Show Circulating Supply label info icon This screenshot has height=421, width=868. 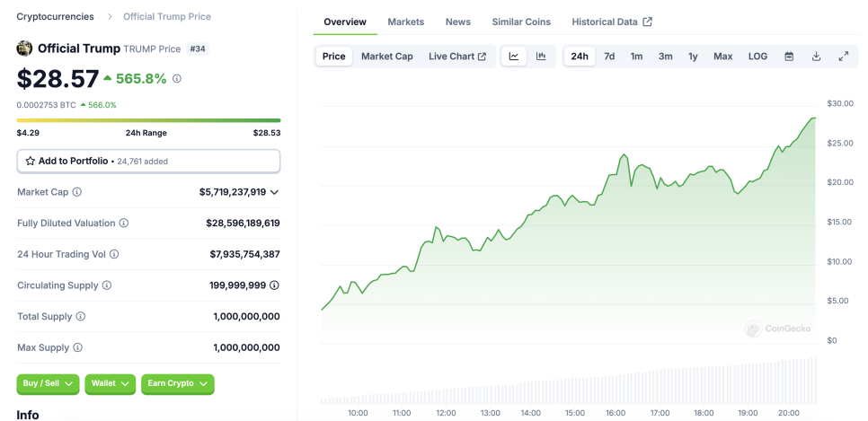click(x=107, y=285)
